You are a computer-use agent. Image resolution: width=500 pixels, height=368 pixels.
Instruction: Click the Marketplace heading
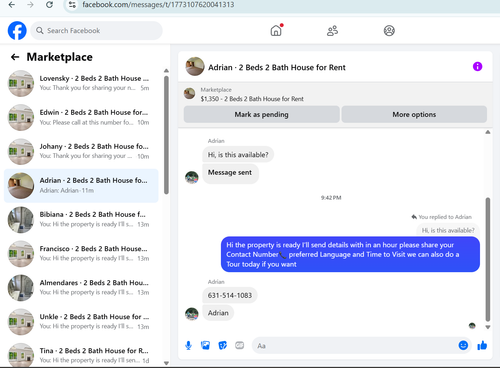coord(60,57)
